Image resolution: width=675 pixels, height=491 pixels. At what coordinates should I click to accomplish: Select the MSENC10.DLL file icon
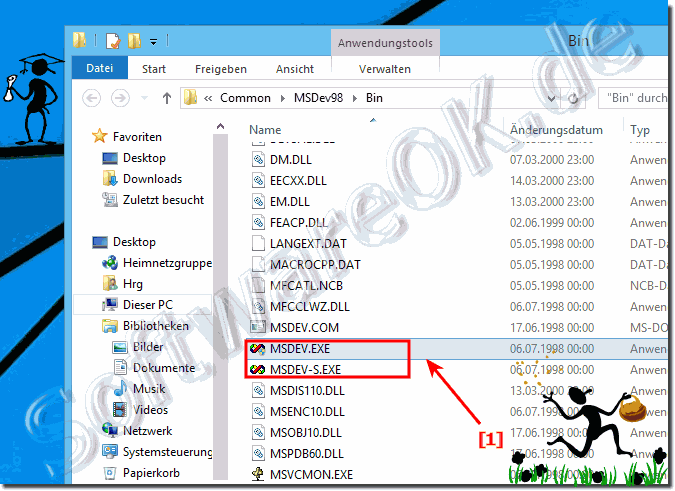[x=258, y=412]
